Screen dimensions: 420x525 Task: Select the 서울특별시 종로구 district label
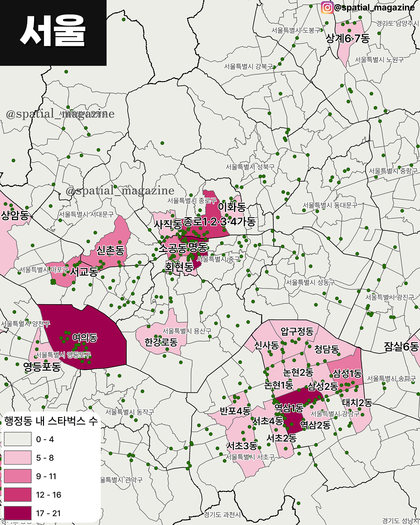coord(192,200)
